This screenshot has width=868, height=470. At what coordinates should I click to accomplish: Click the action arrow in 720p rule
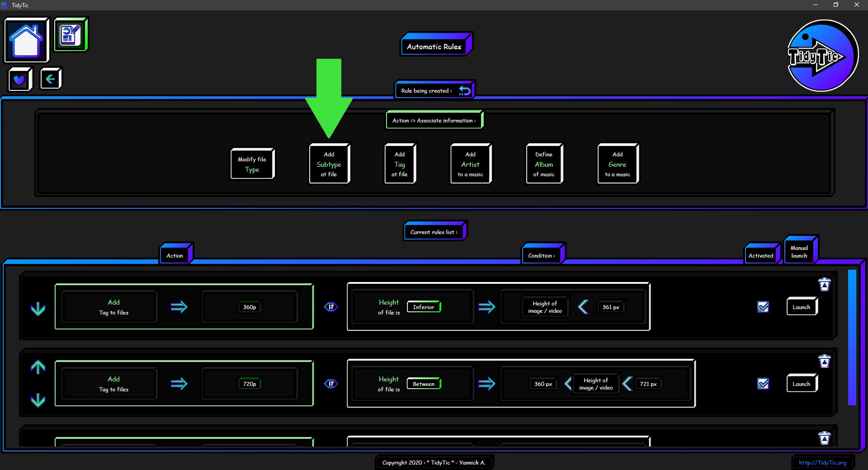[179, 384]
